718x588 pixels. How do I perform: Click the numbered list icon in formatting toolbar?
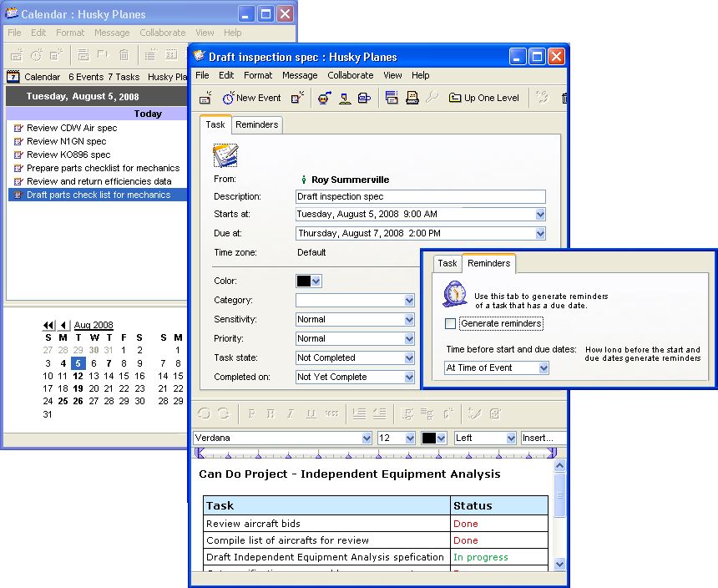pos(359,413)
